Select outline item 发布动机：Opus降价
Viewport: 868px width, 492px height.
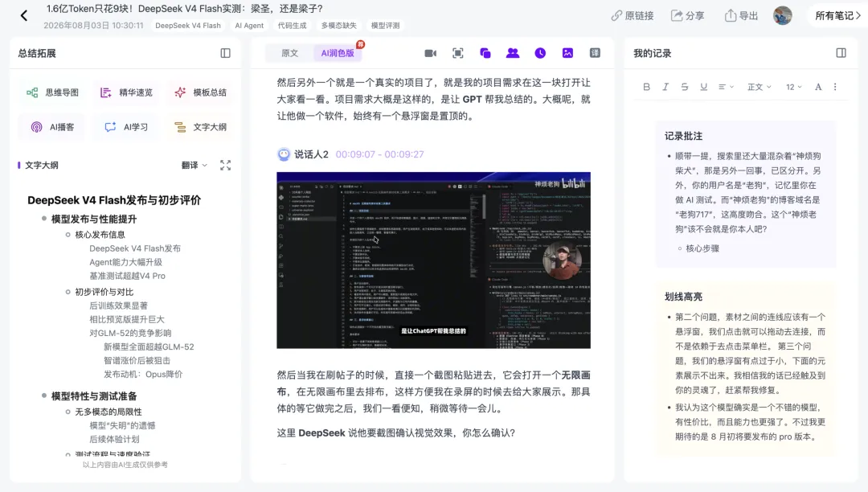pyautogui.click(x=143, y=374)
